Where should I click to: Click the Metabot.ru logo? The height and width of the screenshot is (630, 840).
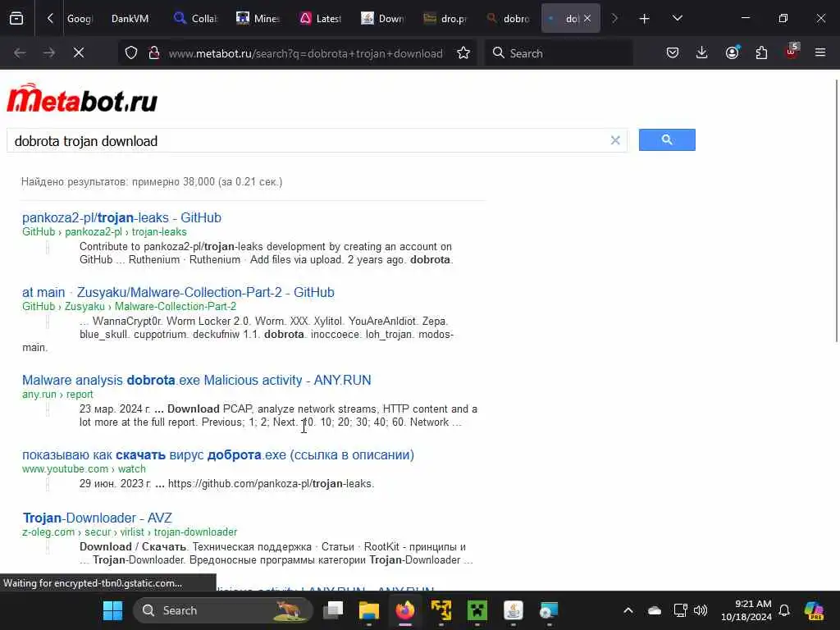(x=82, y=98)
